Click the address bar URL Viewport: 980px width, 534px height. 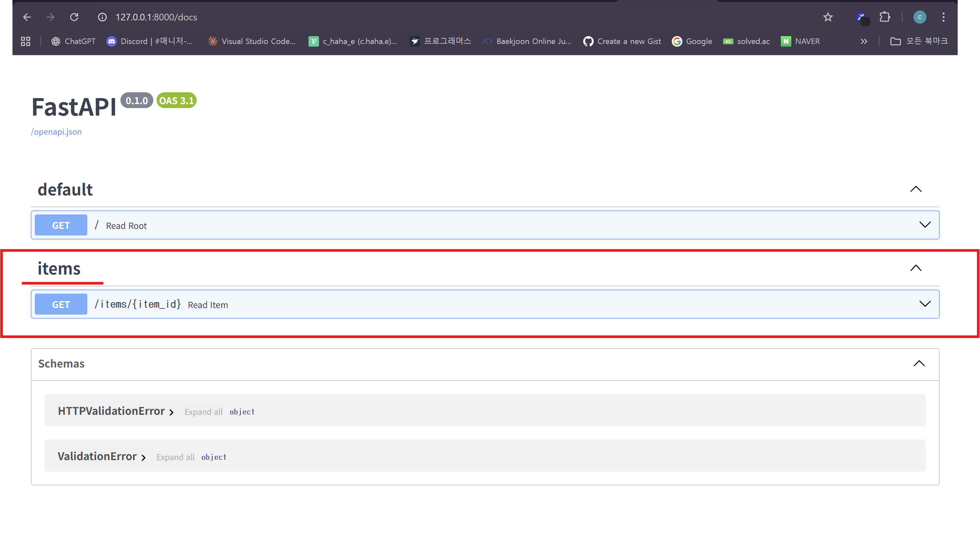156,17
